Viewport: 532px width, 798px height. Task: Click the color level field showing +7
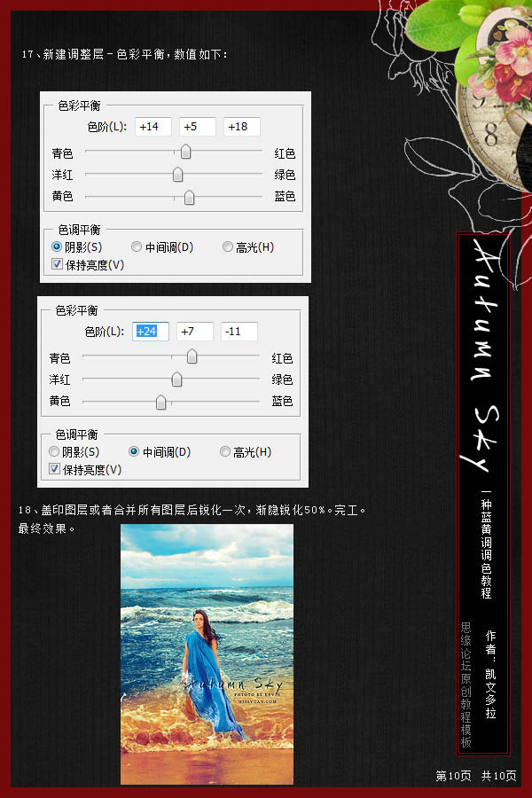tap(194, 332)
